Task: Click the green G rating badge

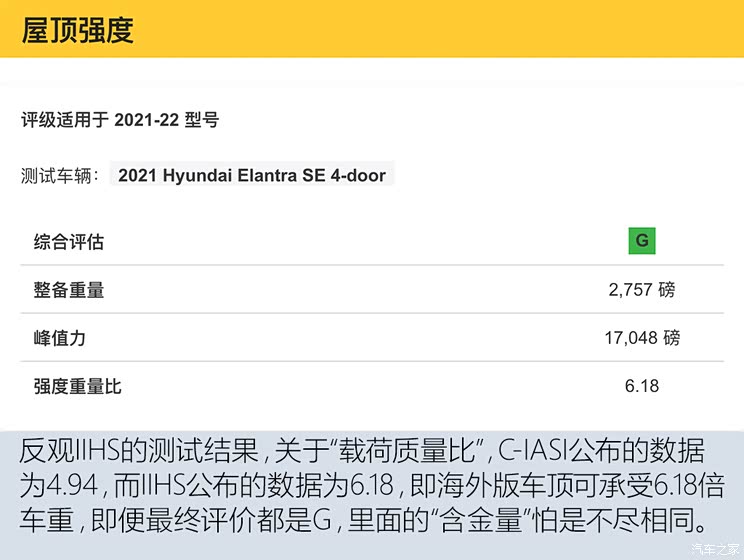Action: [641, 241]
